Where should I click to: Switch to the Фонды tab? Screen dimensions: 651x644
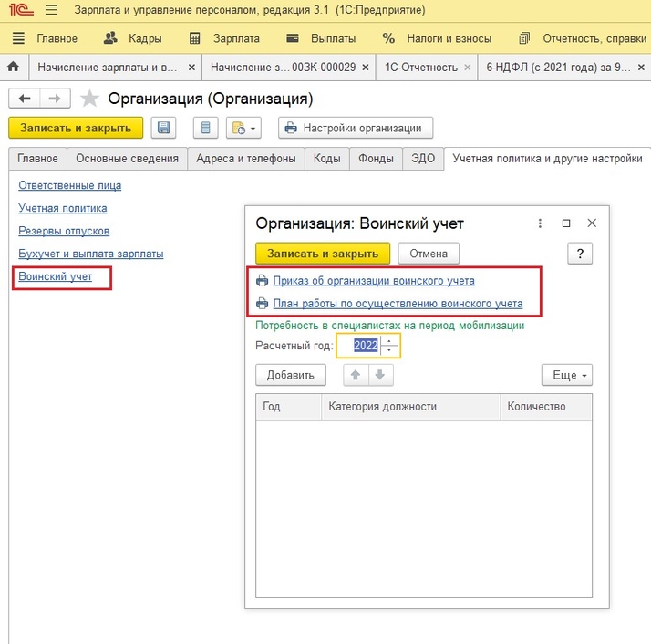tap(376, 159)
